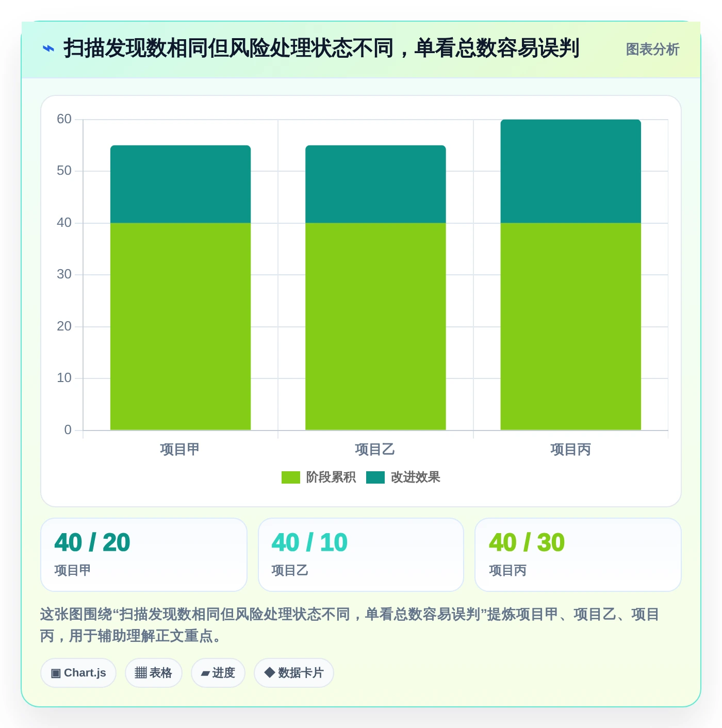Select the Chart.js tag chip
722x728 pixels.
[78, 673]
